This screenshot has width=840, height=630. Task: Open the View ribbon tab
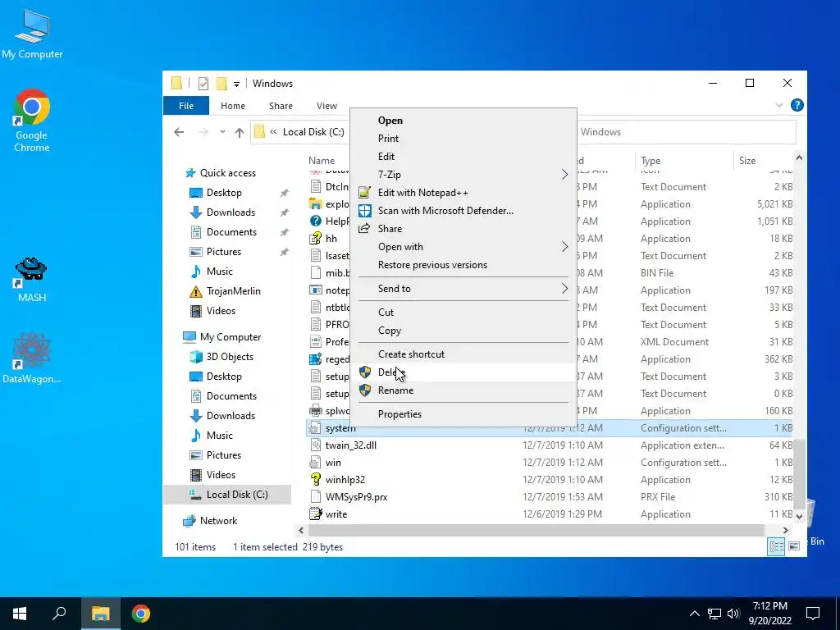point(326,106)
